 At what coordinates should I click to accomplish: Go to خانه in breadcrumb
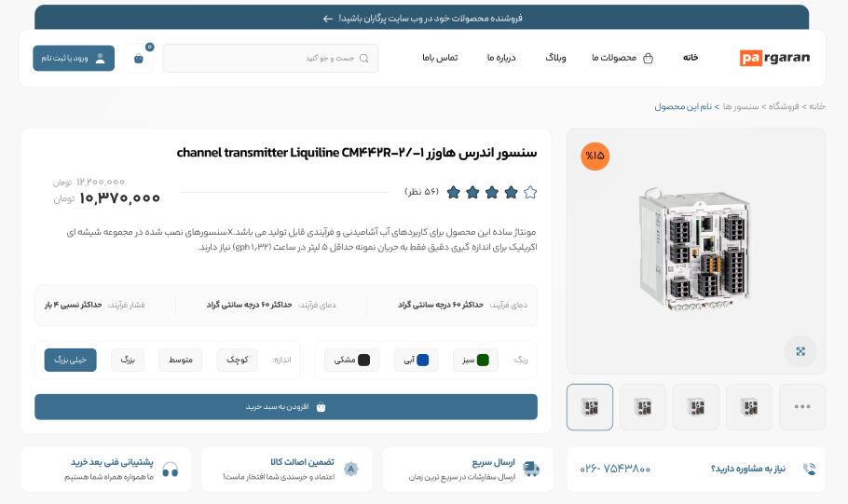(x=817, y=107)
